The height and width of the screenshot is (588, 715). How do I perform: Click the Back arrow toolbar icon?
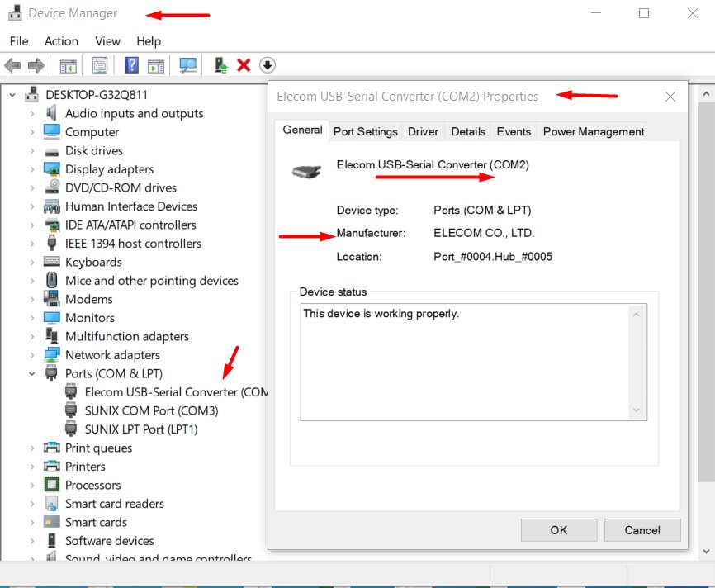click(12, 65)
